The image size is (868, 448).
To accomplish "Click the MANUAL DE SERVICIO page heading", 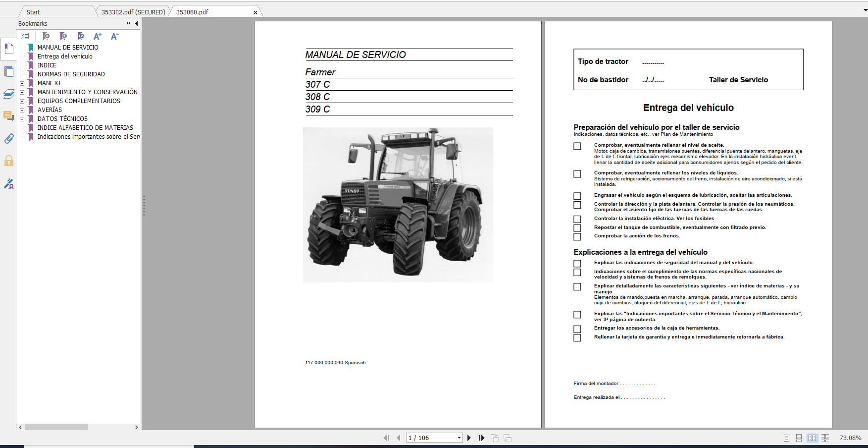I will tap(356, 55).
